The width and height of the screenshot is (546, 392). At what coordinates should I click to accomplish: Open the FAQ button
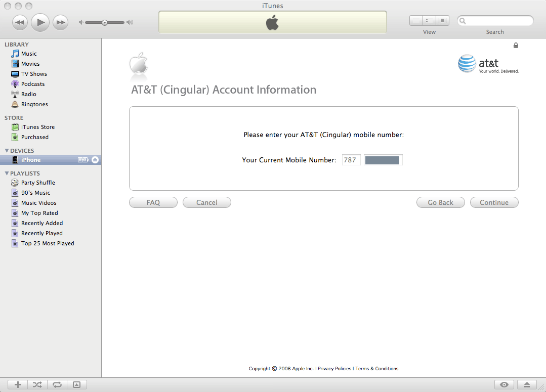(153, 202)
